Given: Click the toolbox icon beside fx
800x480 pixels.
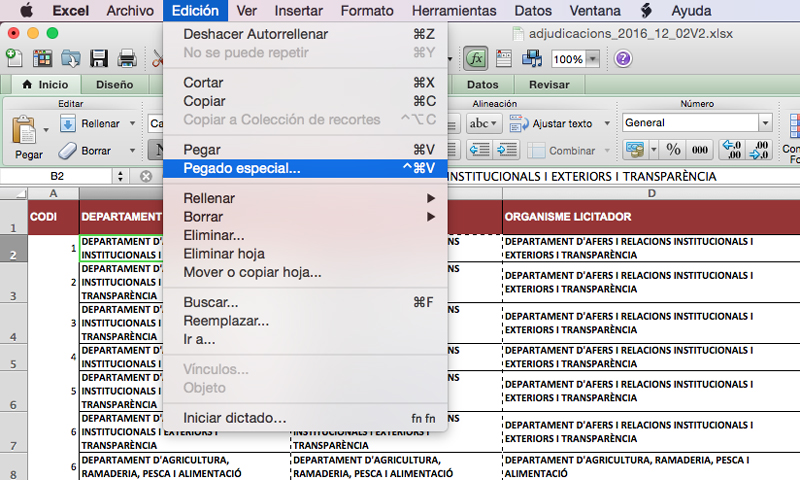Looking at the screenshot, I should [x=504, y=59].
